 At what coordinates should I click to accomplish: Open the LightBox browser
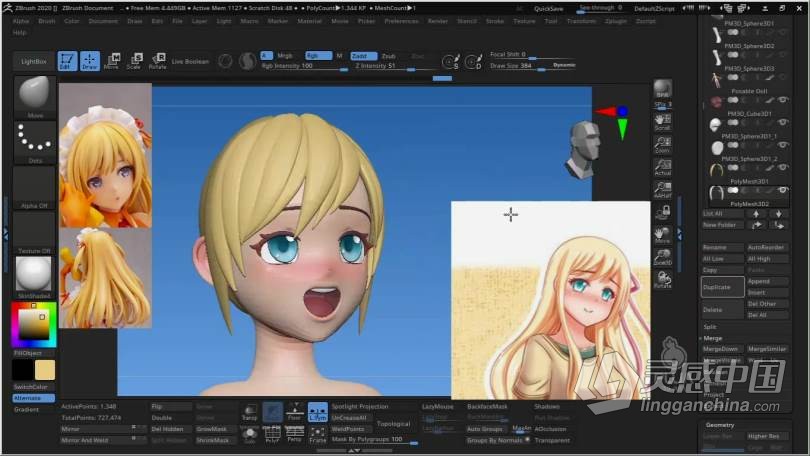pos(34,61)
